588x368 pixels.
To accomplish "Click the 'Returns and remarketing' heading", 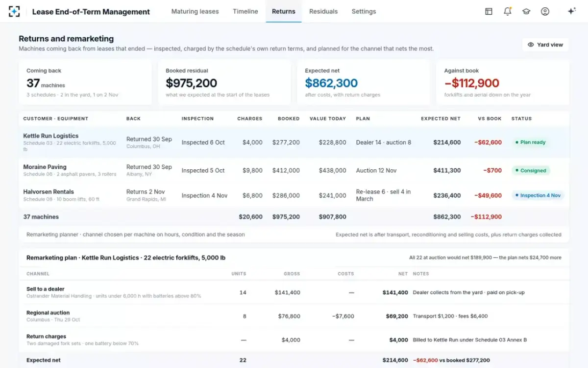I will click(x=66, y=39).
